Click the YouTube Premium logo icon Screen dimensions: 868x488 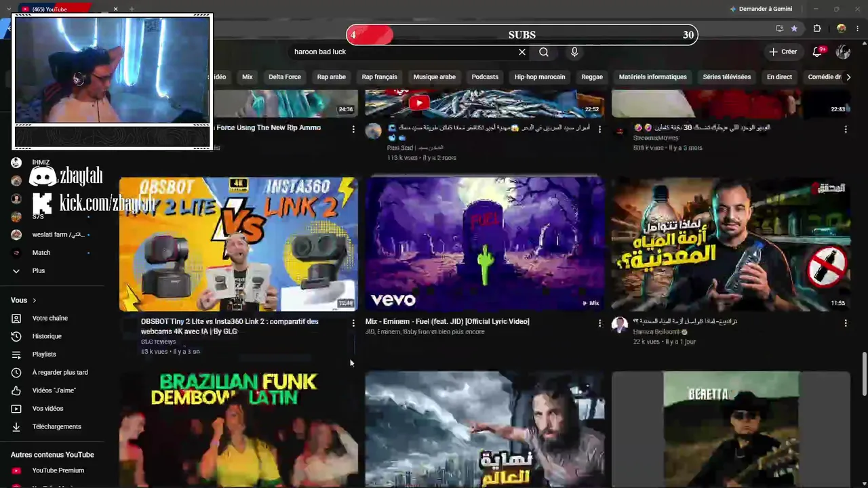click(16, 470)
